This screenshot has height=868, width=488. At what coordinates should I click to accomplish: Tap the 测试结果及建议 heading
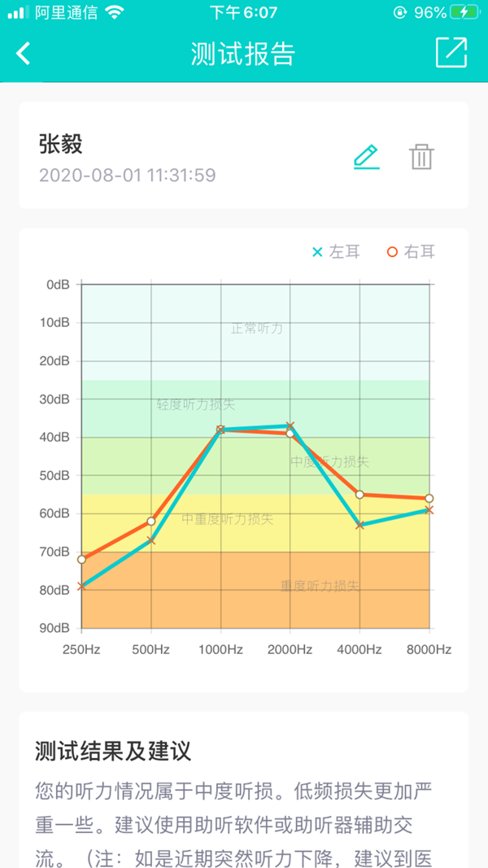coord(113,751)
